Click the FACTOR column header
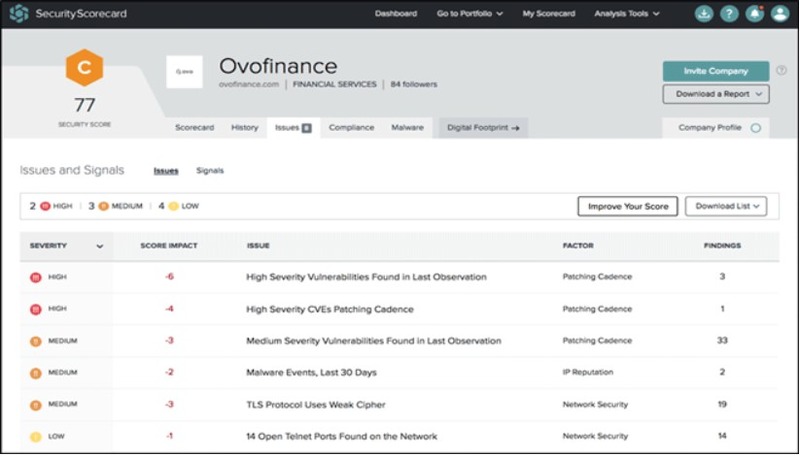 578,246
